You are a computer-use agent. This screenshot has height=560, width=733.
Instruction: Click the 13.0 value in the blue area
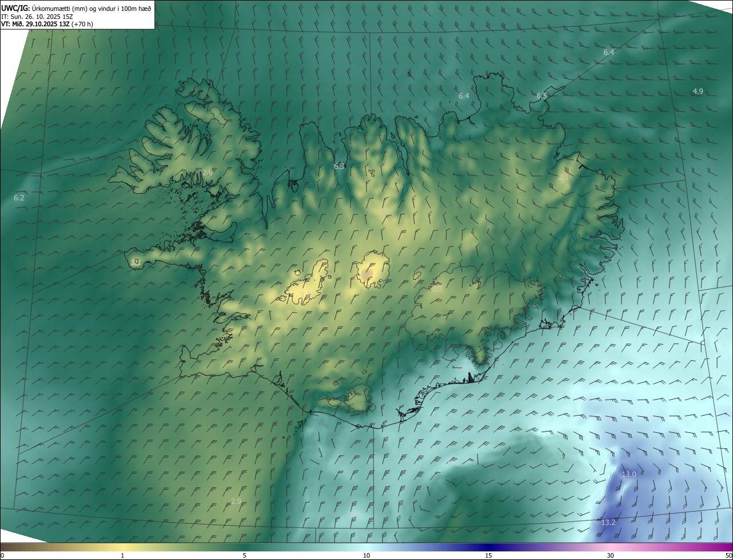point(629,475)
